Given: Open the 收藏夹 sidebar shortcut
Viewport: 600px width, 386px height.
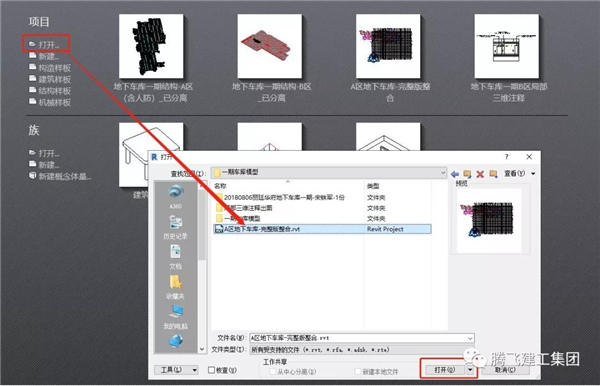Looking at the screenshot, I should pyautogui.click(x=175, y=287).
